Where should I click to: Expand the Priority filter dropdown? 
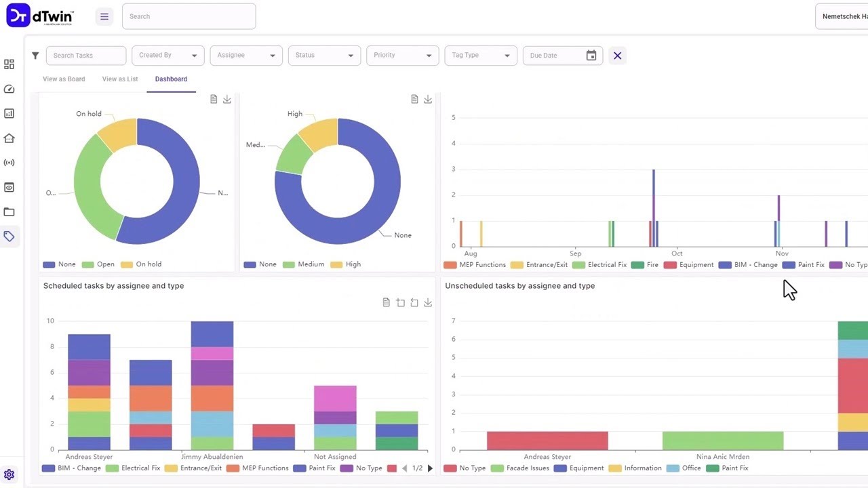click(x=403, y=56)
